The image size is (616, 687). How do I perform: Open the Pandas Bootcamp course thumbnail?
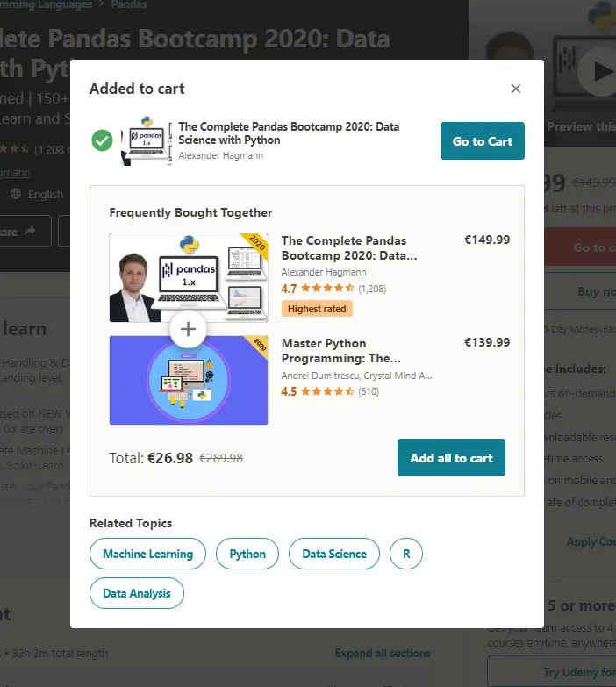(189, 278)
